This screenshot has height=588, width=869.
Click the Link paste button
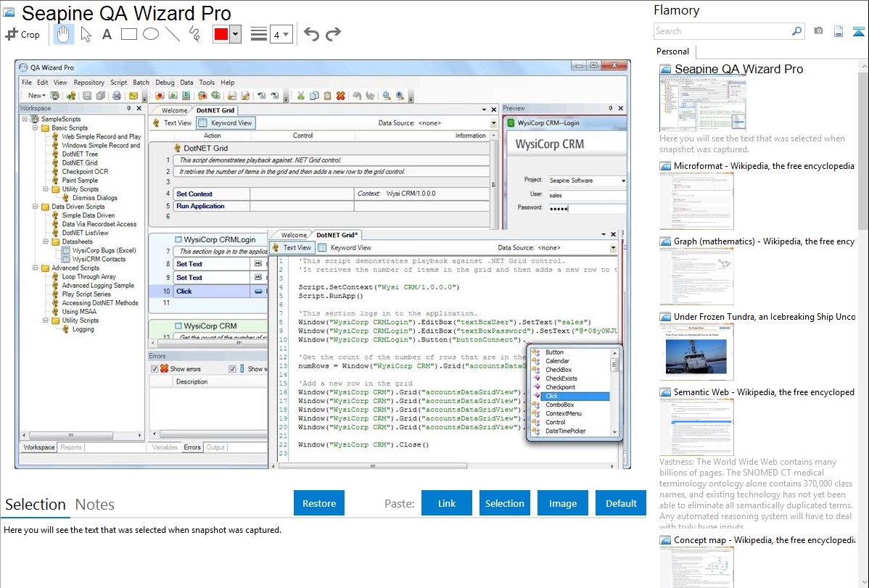pos(447,503)
